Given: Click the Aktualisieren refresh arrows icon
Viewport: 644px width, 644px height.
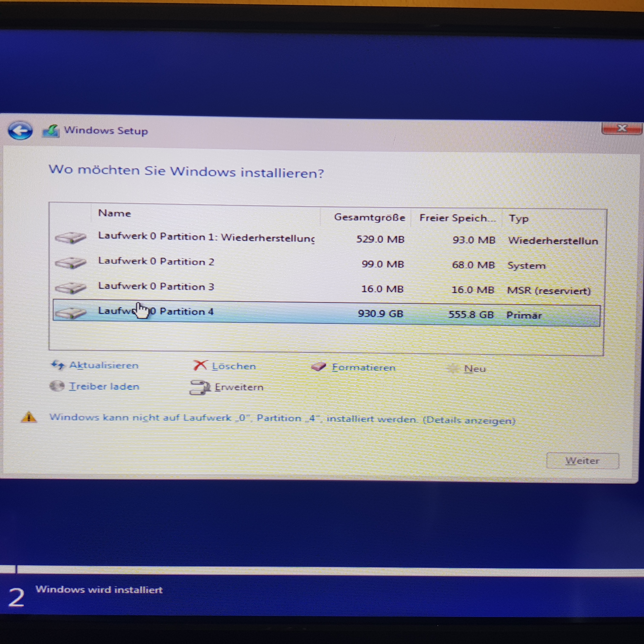Looking at the screenshot, I should [x=57, y=365].
